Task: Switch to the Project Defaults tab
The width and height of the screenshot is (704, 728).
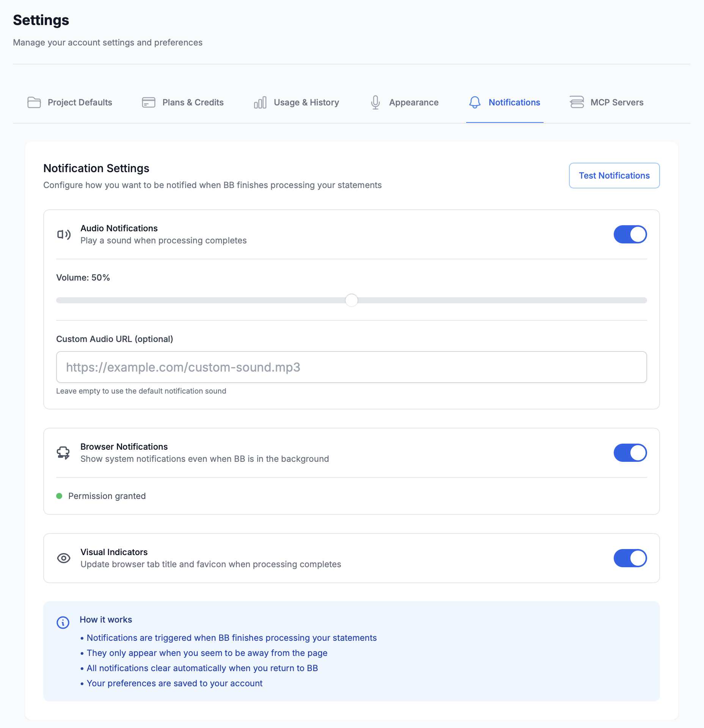Action: 80,102
